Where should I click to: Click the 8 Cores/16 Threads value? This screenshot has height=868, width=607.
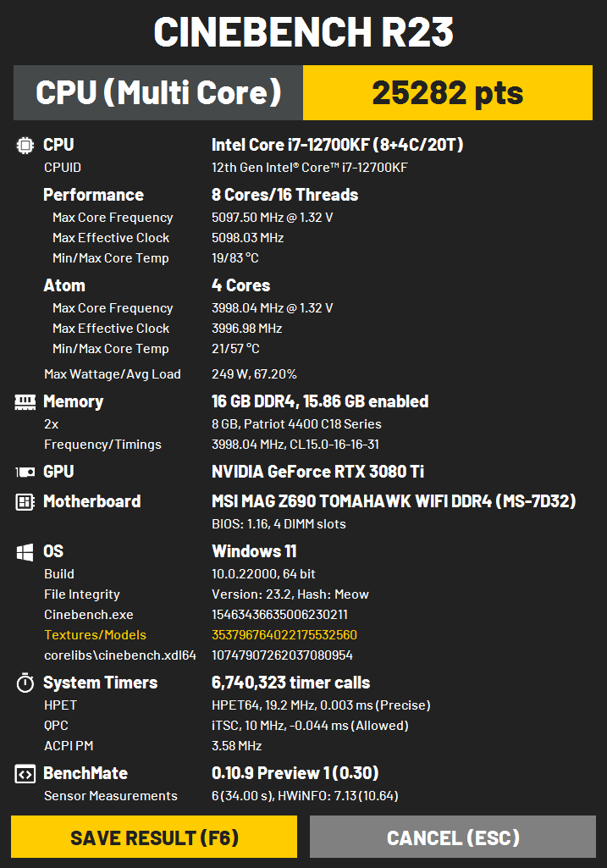coord(285,195)
